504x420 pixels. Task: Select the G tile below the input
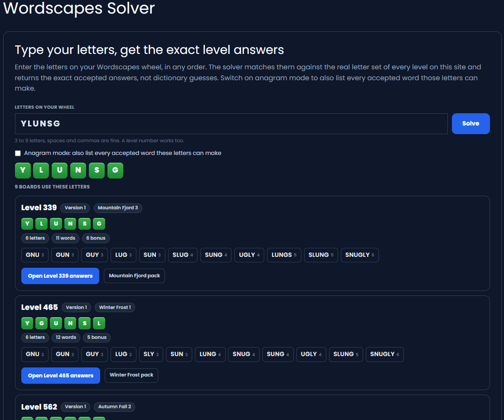click(115, 170)
